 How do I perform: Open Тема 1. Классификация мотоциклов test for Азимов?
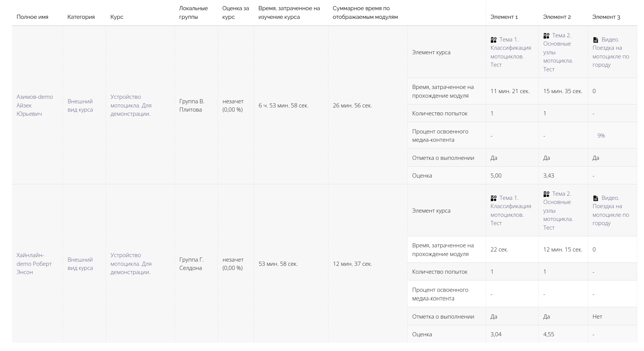tap(511, 52)
